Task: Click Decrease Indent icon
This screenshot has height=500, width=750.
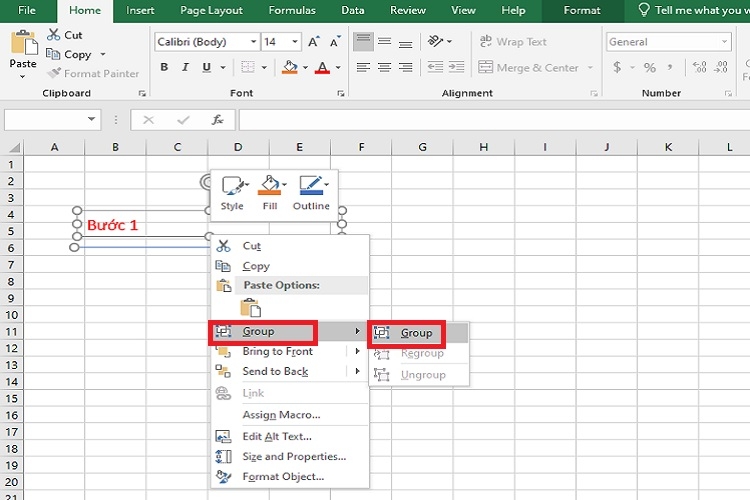Action: [x=435, y=67]
